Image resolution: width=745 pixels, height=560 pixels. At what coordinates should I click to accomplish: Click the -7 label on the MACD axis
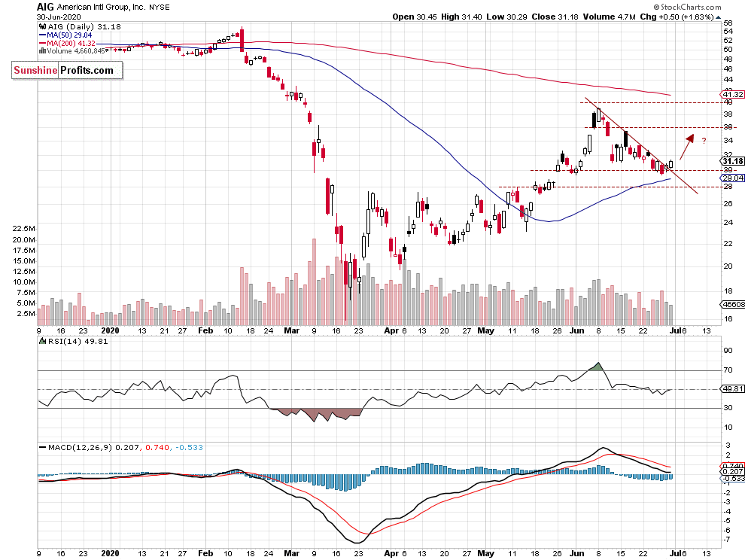tap(728, 540)
